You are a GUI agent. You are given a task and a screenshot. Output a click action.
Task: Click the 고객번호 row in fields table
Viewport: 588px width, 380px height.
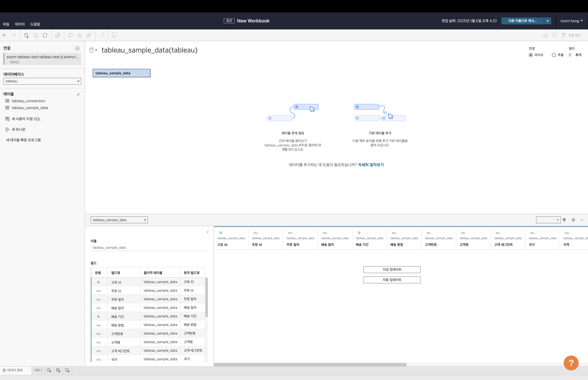pos(148,333)
